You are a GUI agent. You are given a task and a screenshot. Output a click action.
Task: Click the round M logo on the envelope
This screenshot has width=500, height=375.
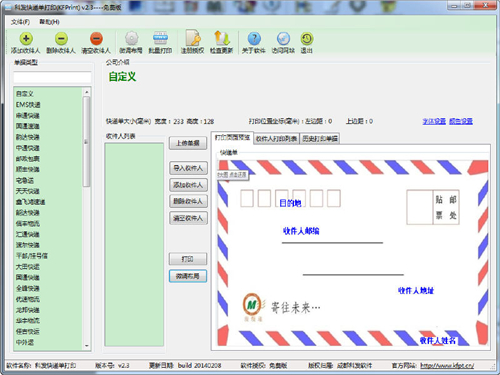(252, 304)
